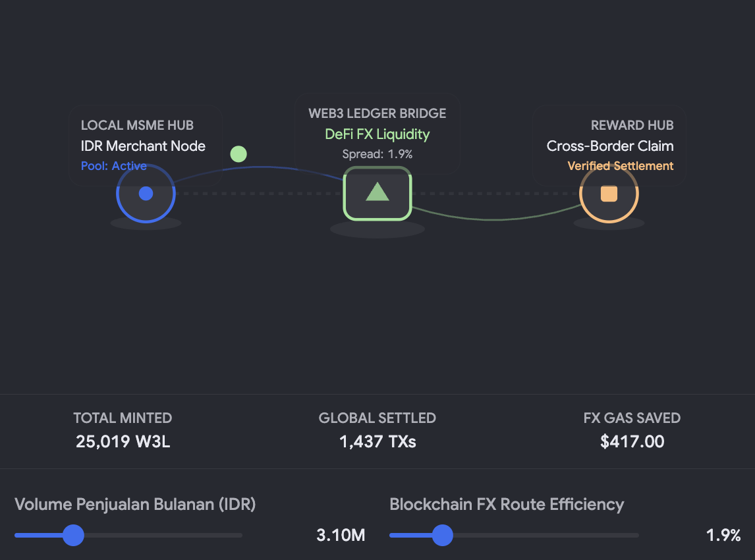
Task: Click the 'FX GAS SAVED' stat label
Action: click(x=632, y=418)
